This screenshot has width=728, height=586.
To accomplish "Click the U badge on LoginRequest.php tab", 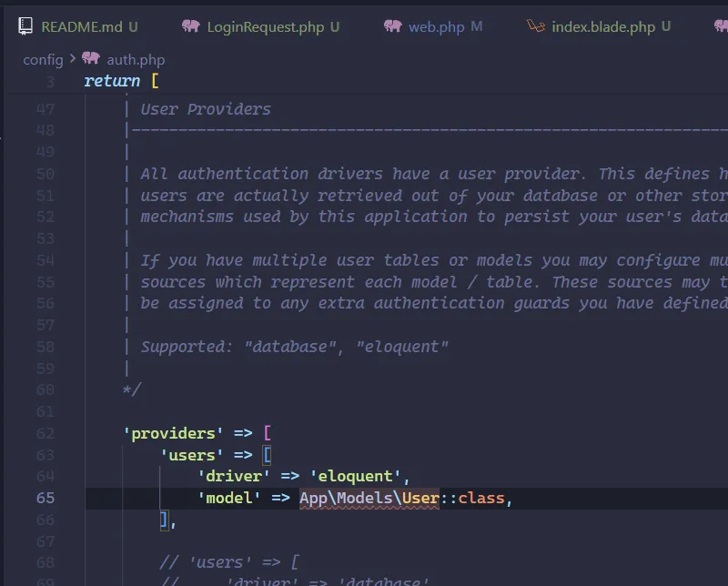I will point(336,26).
